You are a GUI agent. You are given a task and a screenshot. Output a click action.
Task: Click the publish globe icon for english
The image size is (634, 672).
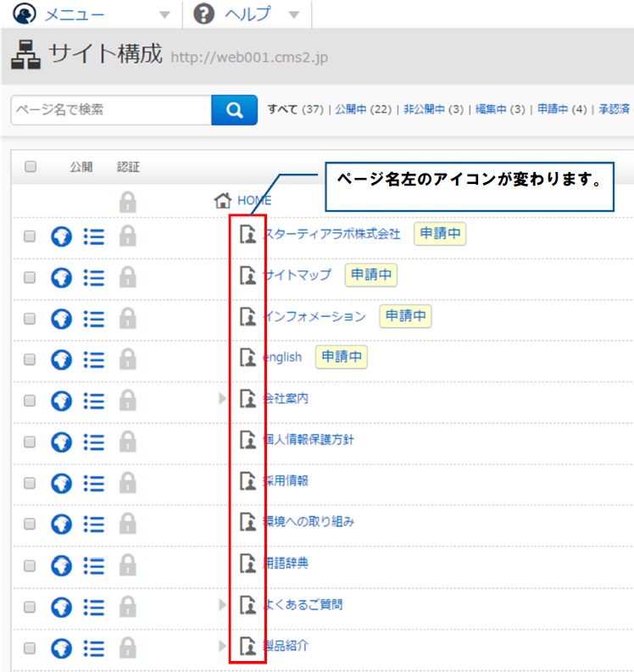click(x=61, y=359)
